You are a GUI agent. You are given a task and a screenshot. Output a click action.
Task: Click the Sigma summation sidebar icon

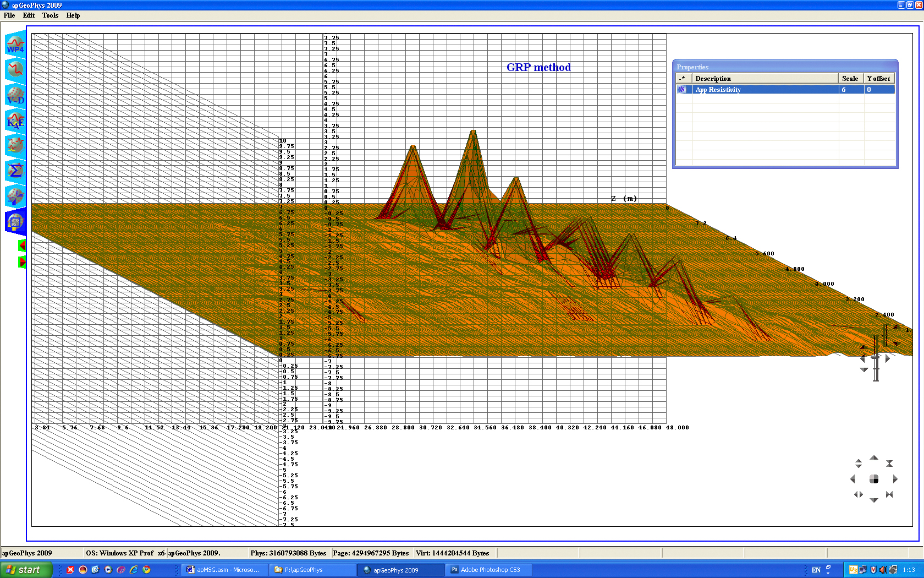tap(15, 170)
